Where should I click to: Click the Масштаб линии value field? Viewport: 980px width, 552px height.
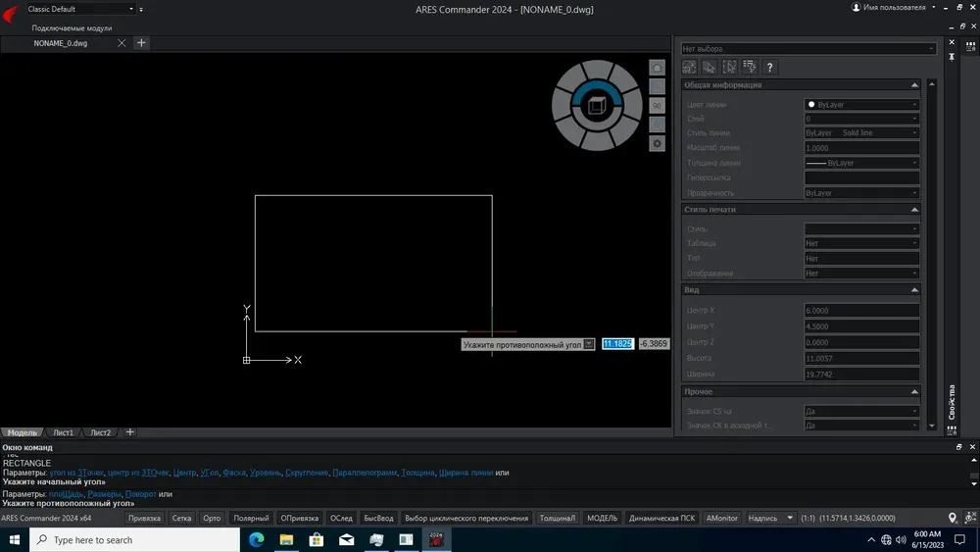pos(861,148)
